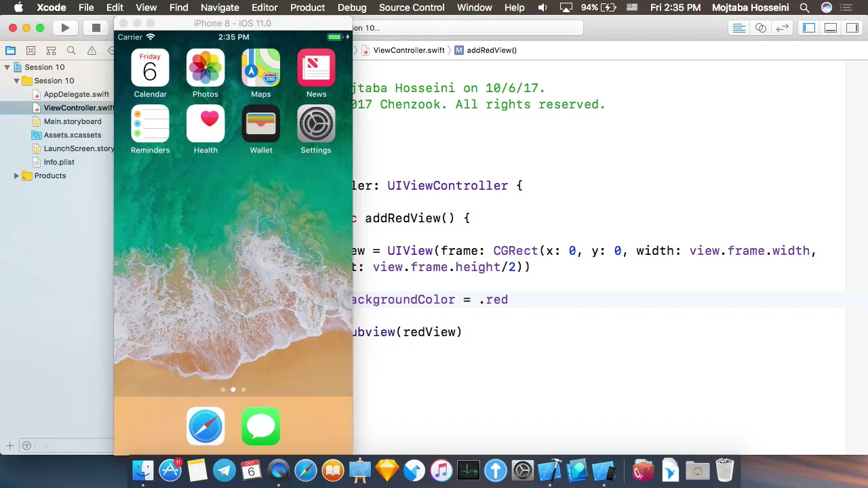This screenshot has width=868, height=488.
Task: Collapse the Session 10 project root
Action: (7, 67)
